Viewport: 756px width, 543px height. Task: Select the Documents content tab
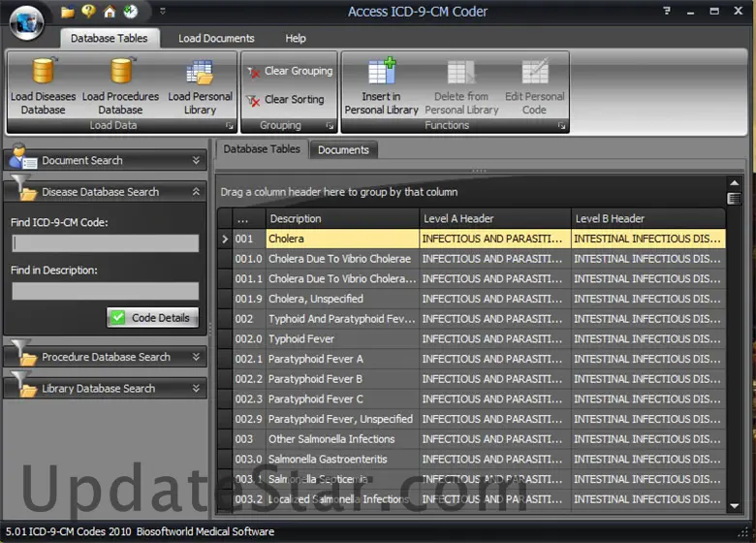343,150
